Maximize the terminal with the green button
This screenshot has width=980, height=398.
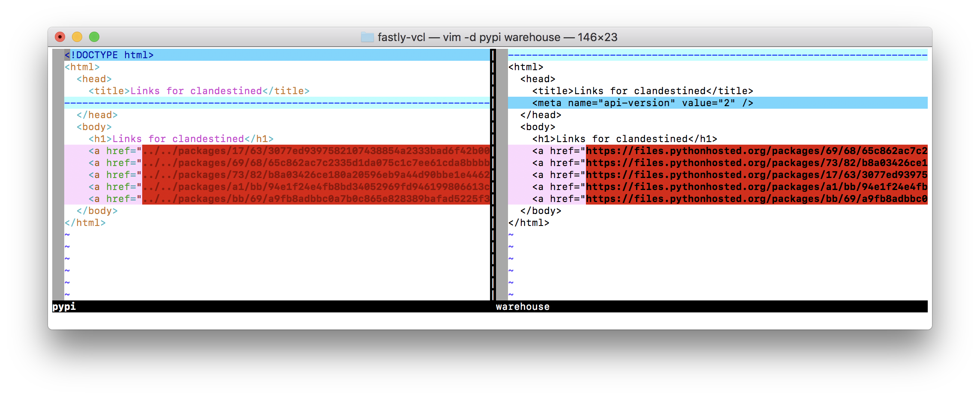point(94,37)
